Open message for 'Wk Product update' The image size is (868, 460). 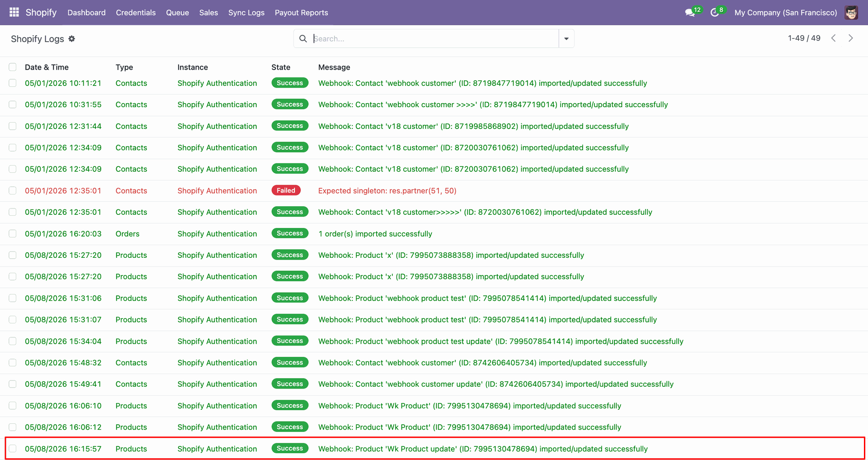483,449
